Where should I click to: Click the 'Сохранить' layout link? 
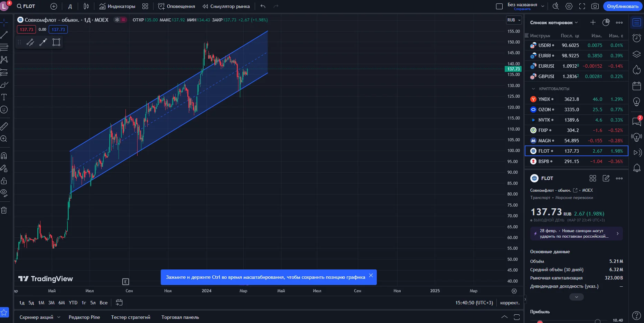[x=522, y=9]
